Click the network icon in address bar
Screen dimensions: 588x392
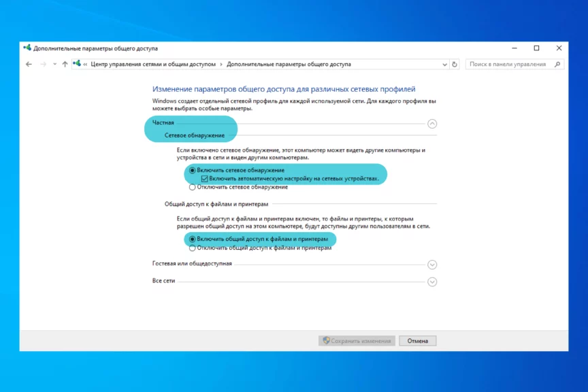[x=77, y=64]
